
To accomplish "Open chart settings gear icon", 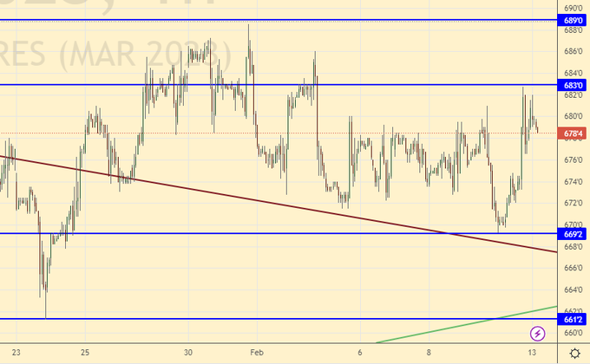I will point(574,353).
